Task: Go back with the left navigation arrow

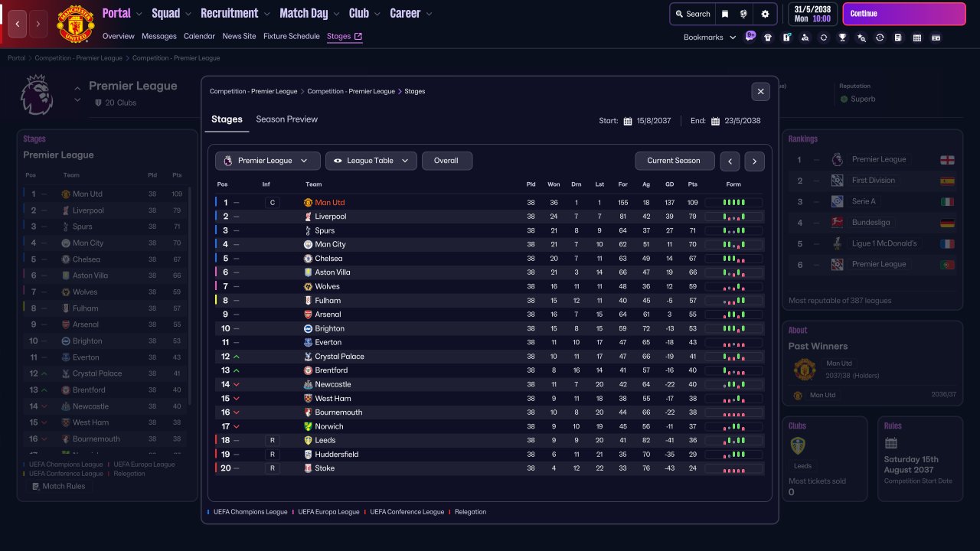Action: [18, 24]
